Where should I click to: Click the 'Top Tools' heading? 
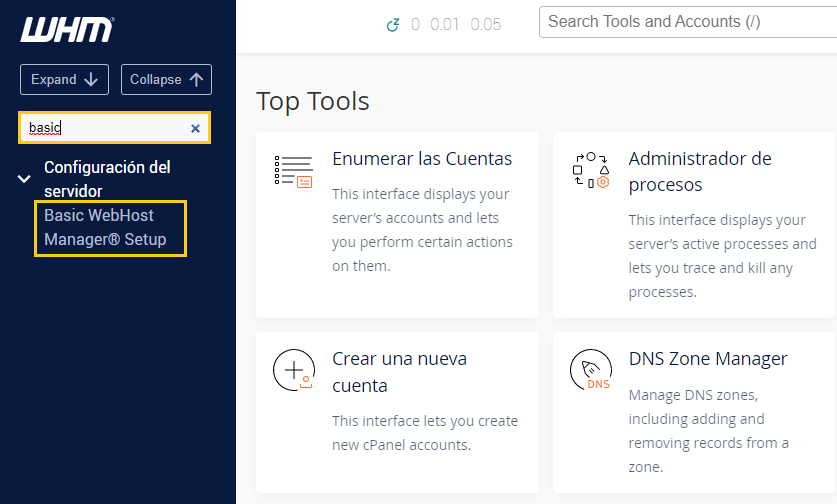coord(313,101)
